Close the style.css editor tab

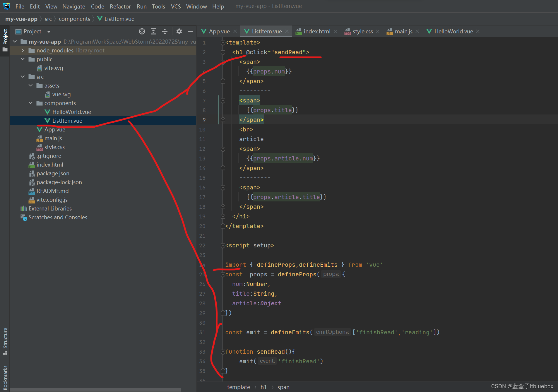point(378,31)
